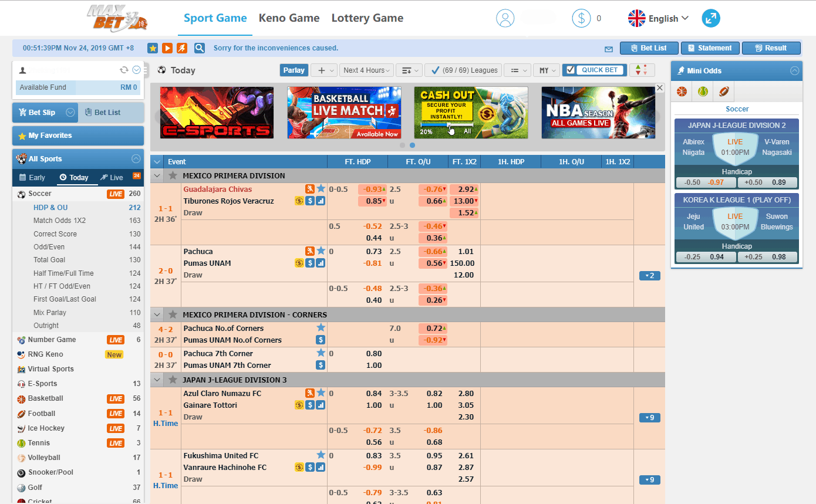Collapse the Mexico Primera Division league
The height and width of the screenshot is (504, 816).
pyautogui.click(x=157, y=175)
